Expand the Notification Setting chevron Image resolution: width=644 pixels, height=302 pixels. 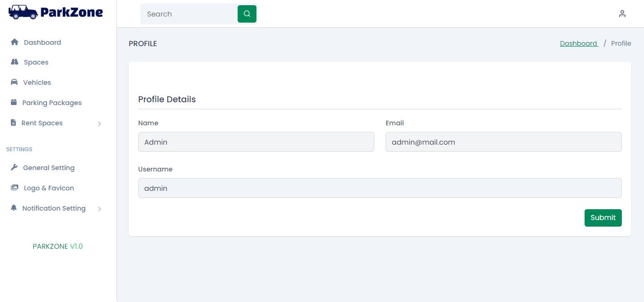99,209
